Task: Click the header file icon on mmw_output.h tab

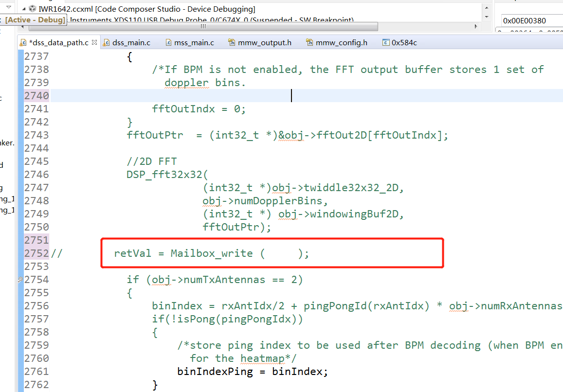Action: tap(232, 42)
